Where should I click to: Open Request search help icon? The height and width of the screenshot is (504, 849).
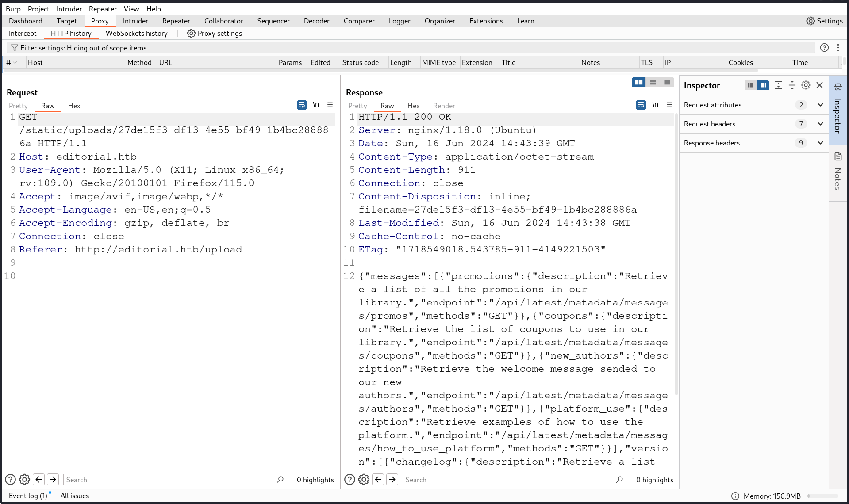(10, 480)
